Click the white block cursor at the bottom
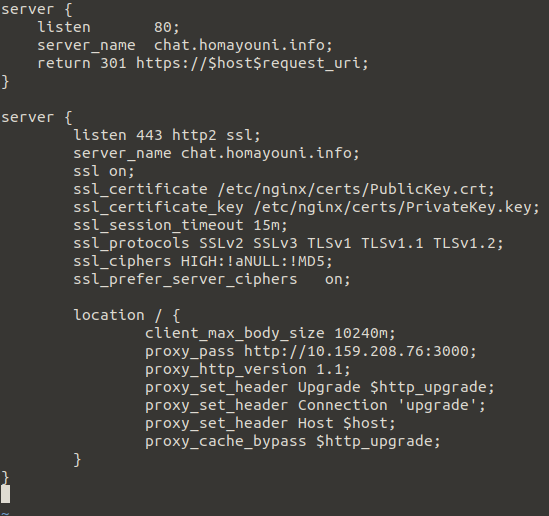 (x=6, y=494)
